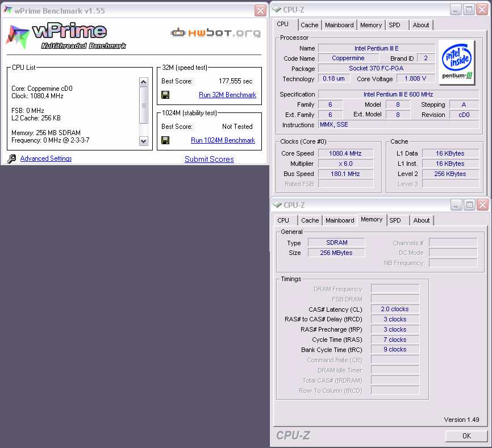The image size is (492, 448).
Task: Click the Core Speed value '1080.4 MHz'
Action: pos(345,154)
